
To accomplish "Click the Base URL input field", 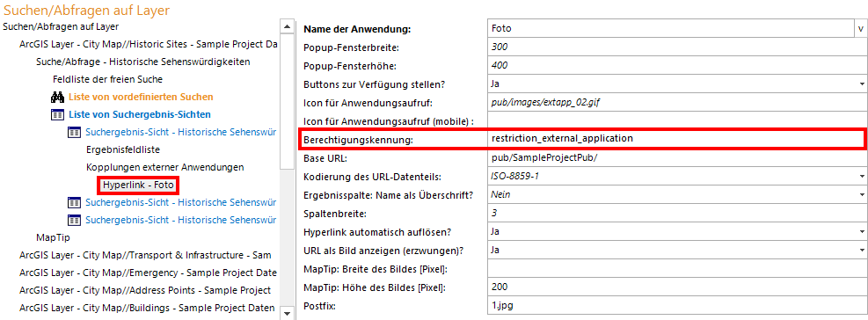I will [x=677, y=157].
